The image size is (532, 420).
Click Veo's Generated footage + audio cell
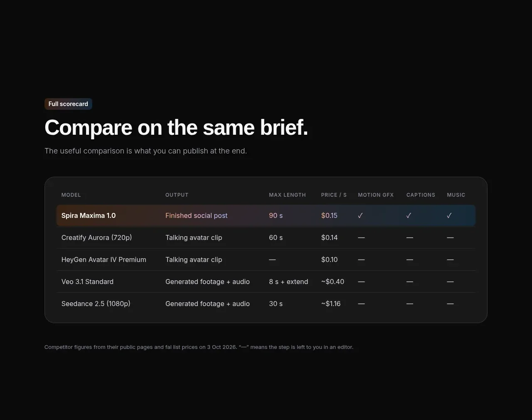pos(207,282)
